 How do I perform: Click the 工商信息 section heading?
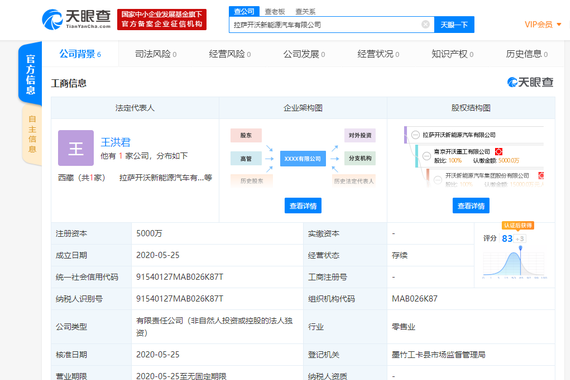pos(69,83)
